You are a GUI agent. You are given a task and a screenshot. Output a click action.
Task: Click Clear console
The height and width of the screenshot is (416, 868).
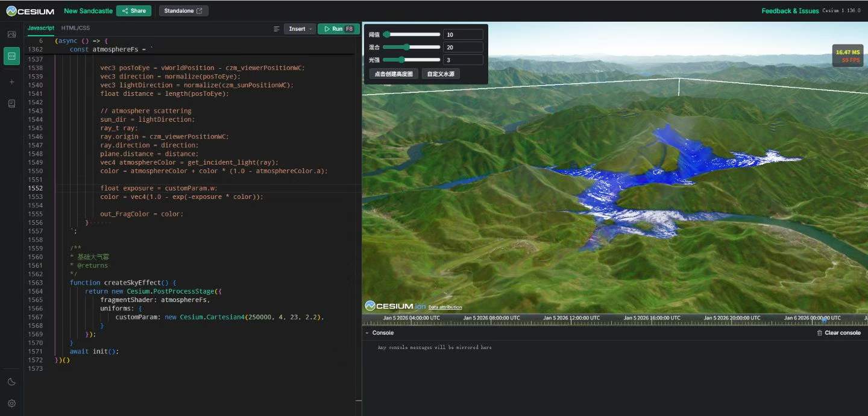pos(838,333)
